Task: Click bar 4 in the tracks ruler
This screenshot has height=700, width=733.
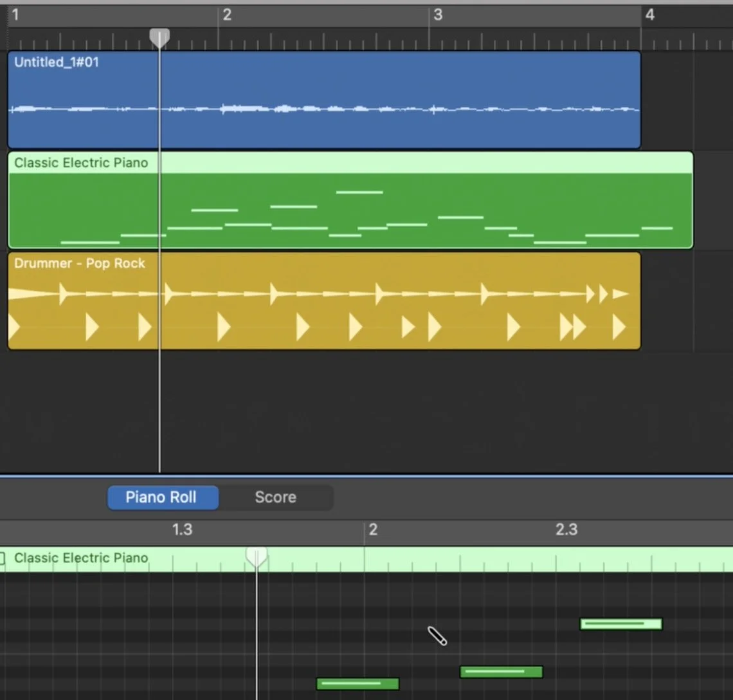Action: coord(650,15)
